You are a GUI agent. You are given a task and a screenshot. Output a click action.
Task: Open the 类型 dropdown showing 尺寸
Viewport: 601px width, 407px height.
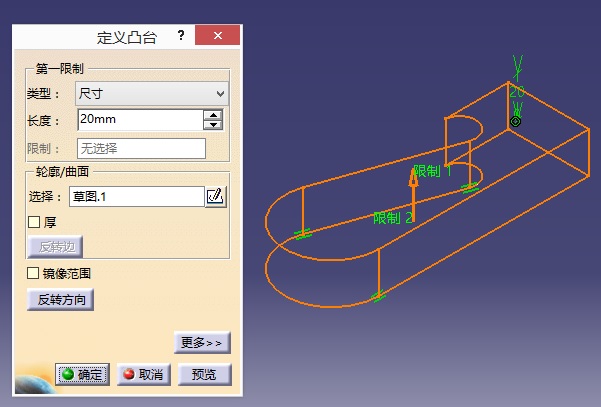pyautogui.click(x=152, y=94)
